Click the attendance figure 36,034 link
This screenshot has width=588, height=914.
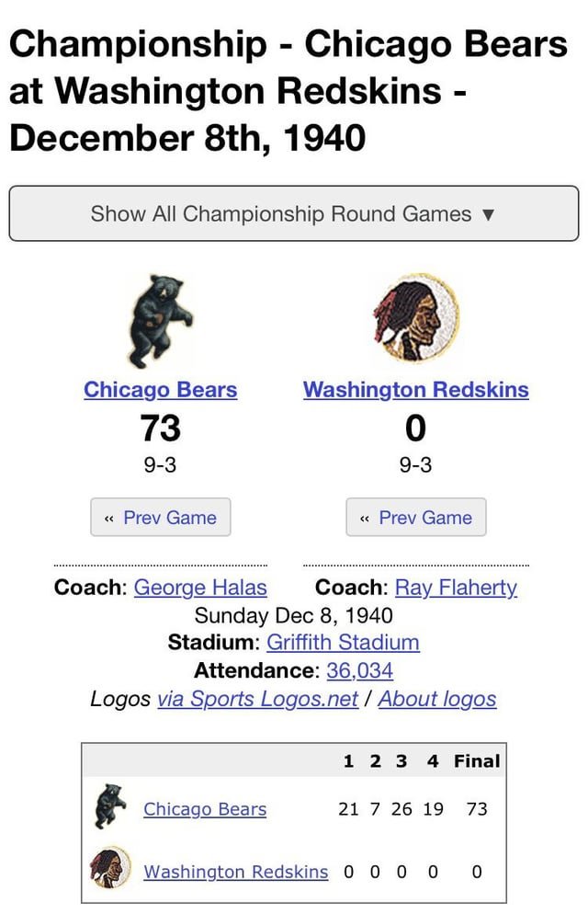pyautogui.click(x=362, y=669)
